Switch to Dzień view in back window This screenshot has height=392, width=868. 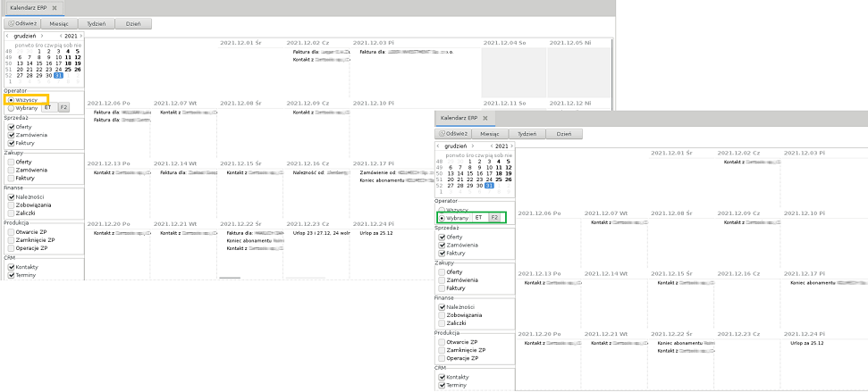pos(133,24)
